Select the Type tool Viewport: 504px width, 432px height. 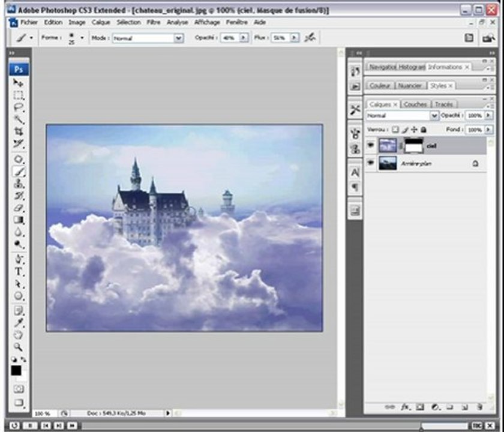pyautogui.click(x=19, y=272)
